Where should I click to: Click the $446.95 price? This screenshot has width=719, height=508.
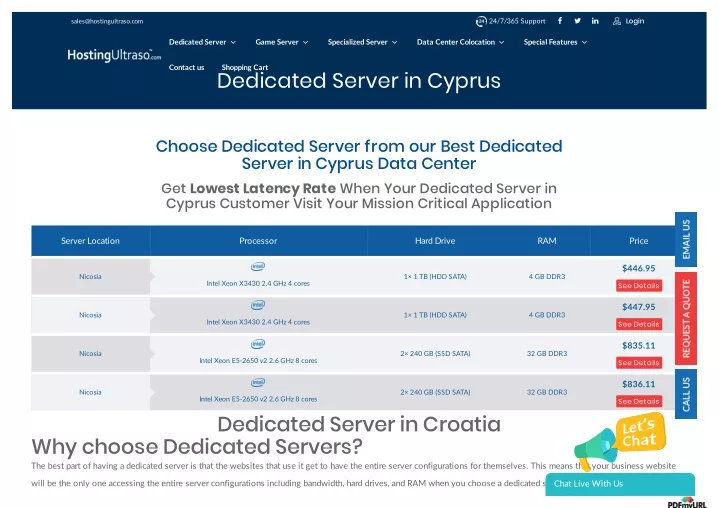[x=638, y=268]
